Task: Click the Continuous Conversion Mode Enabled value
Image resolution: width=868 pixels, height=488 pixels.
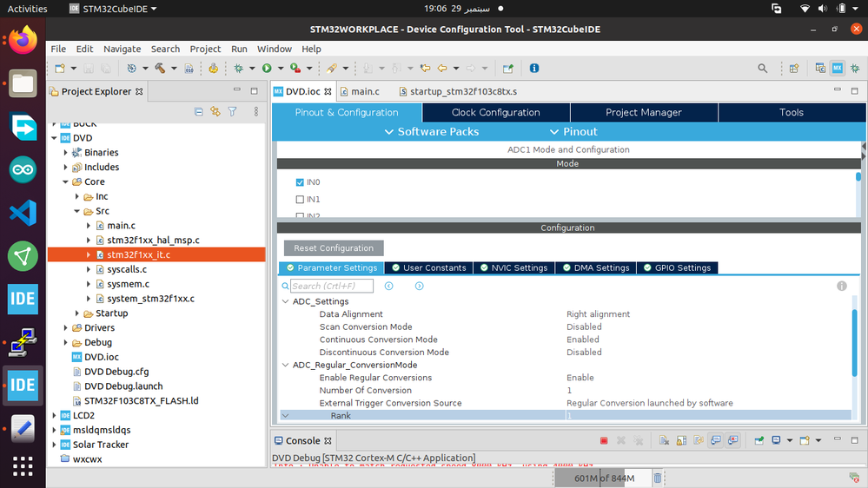Action: pos(582,340)
